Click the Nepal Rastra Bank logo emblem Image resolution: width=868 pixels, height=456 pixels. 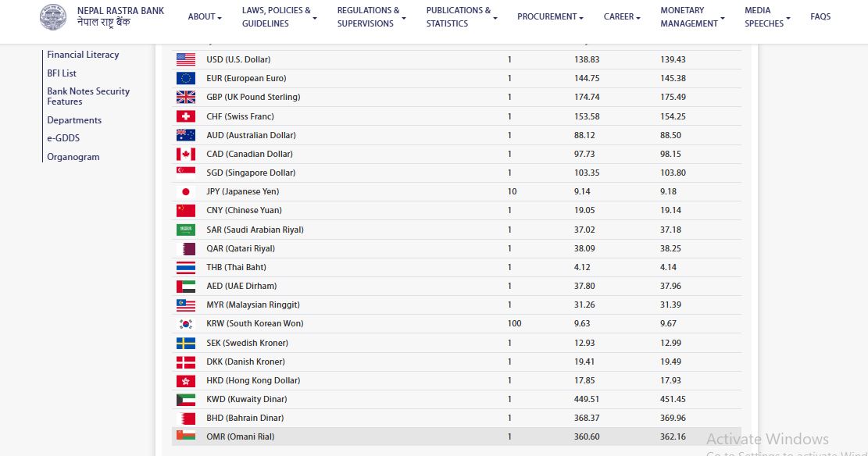tap(53, 17)
